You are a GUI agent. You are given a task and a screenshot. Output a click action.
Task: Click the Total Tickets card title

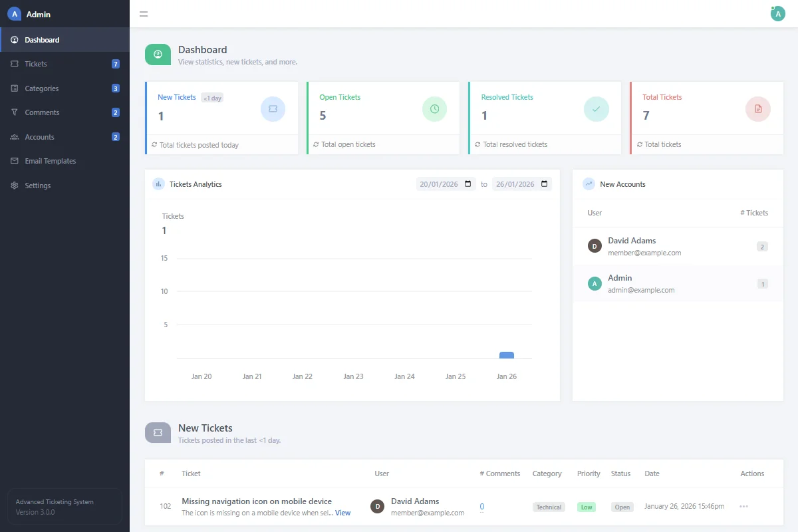click(662, 97)
